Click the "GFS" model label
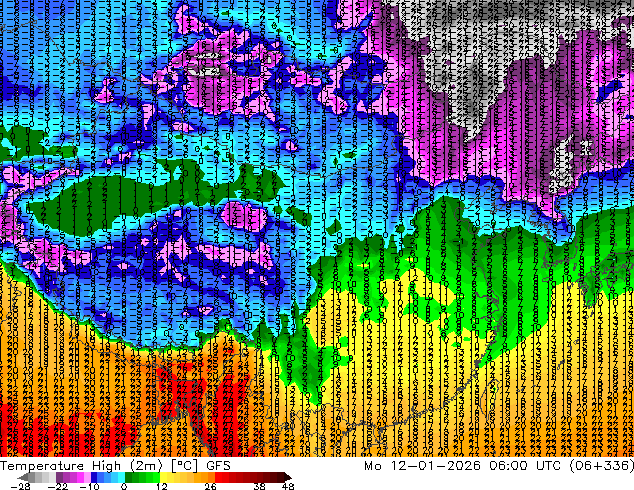This screenshot has height=490, width=634. coord(218,466)
